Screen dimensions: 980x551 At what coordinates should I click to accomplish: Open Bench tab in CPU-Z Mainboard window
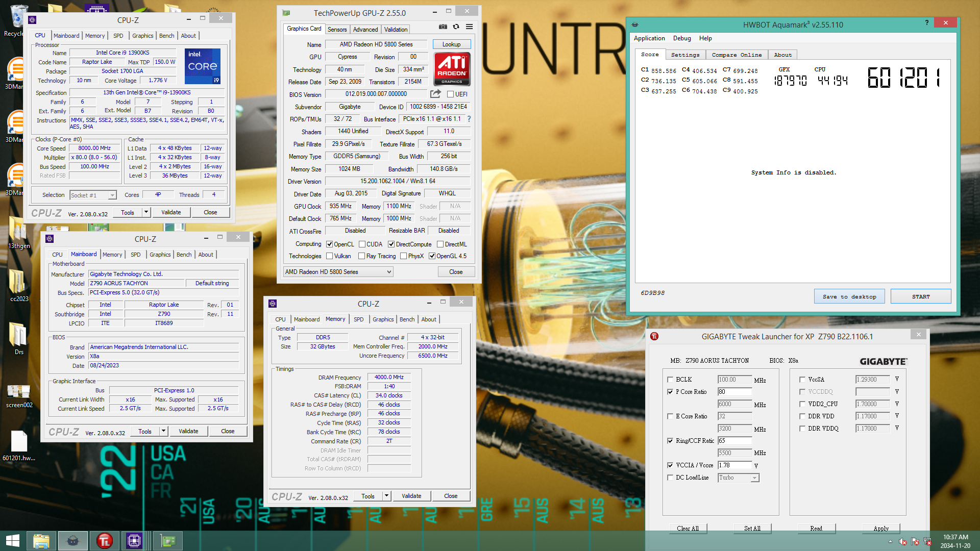coord(184,255)
